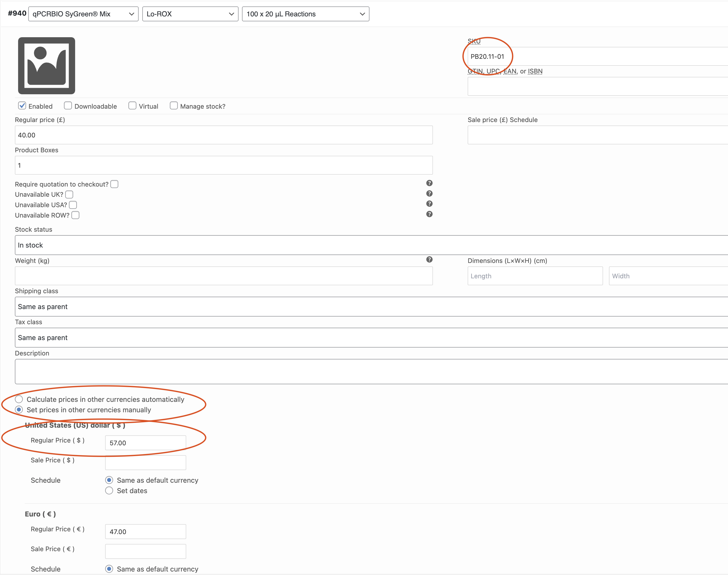Click help icon beside Require quotation to checkout
The width and height of the screenshot is (728, 575).
429,183
